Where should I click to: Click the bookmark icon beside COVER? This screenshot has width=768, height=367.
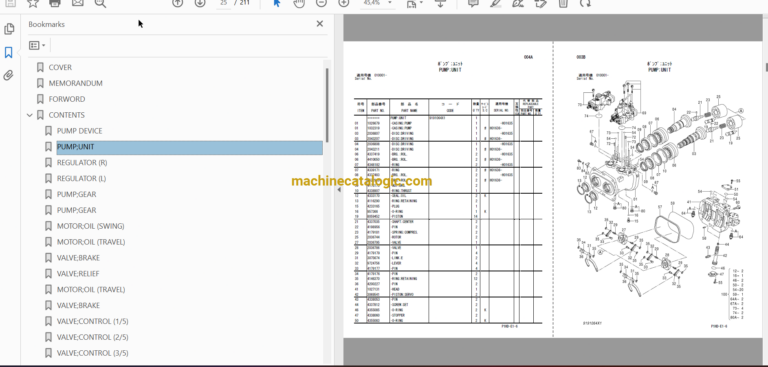pos(40,68)
